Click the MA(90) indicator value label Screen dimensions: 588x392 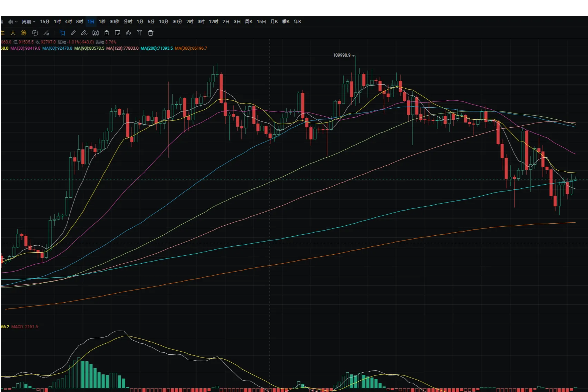click(x=89, y=48)
